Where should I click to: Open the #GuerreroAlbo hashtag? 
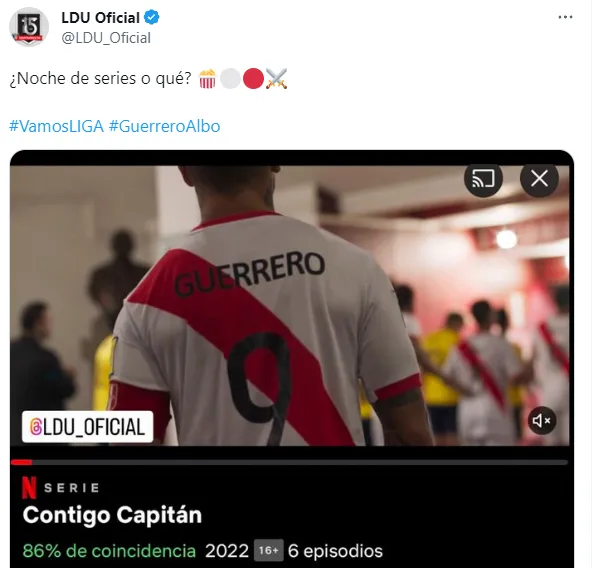click(165, 126)
